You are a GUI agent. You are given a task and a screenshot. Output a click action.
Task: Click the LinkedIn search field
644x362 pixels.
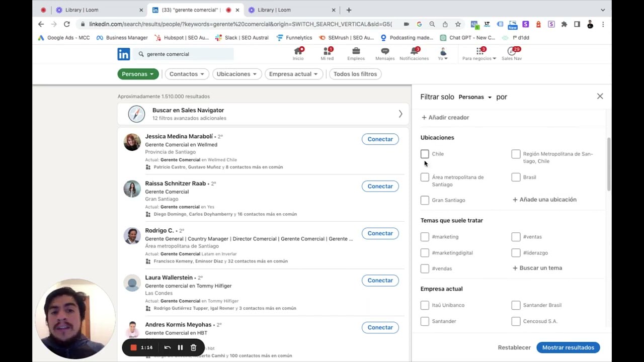point(184,54)
